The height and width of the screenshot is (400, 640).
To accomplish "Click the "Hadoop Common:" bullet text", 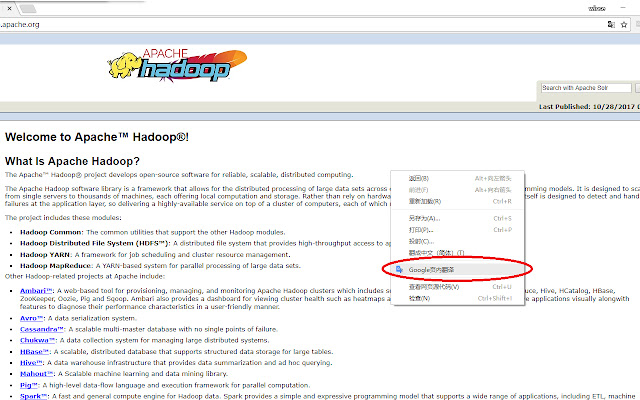I will click(x=51, y=232).
